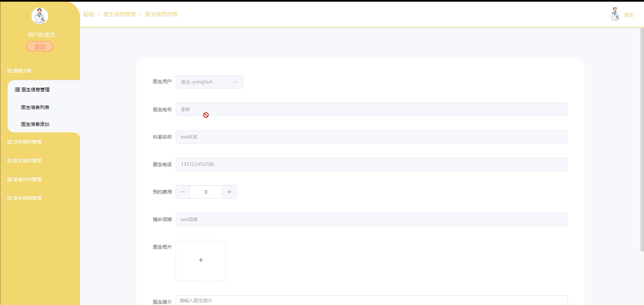Expand the 医生就诊管理 menu
Screen dimensions: 644x305
tap(27, 161)
